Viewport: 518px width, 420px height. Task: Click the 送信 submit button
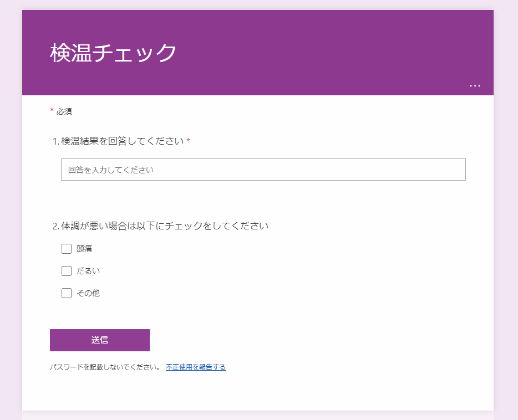(99, 340)
